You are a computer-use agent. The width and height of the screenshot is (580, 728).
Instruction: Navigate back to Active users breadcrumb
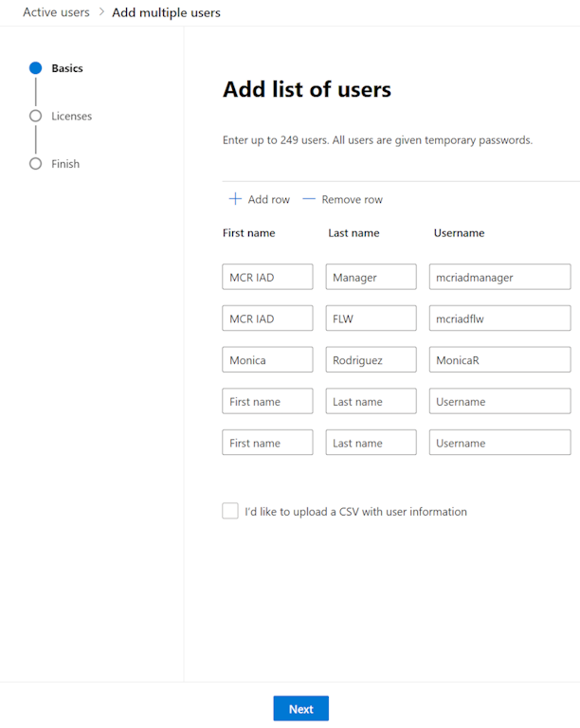pyautogui.click(x=56, y=12)
